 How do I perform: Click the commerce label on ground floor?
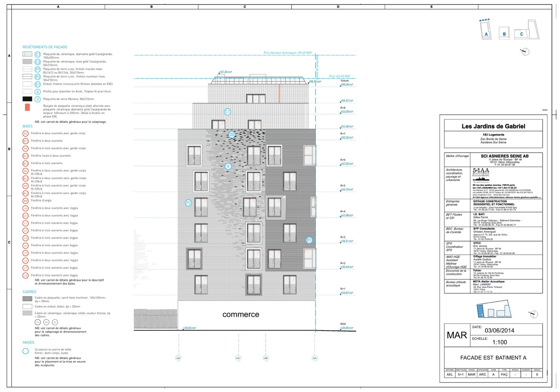[241, 314]
